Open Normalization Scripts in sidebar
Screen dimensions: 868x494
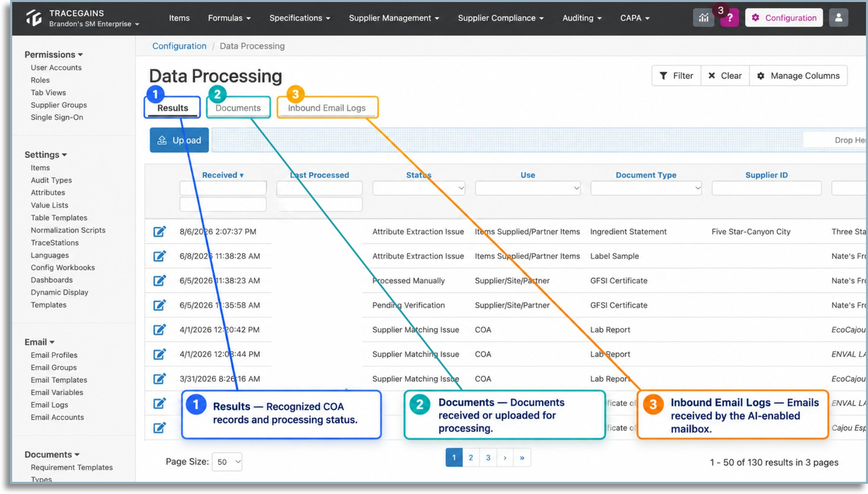coord(68,230)
